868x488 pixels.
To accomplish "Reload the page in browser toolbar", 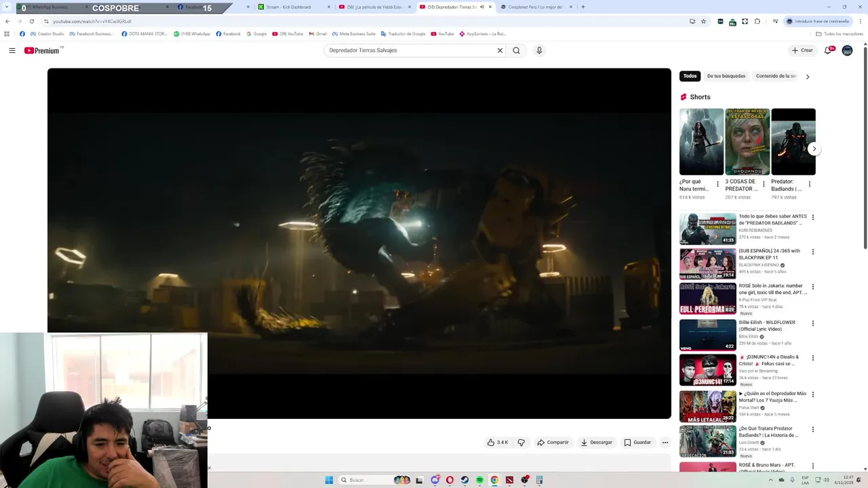I will click(x=32, y=21).
